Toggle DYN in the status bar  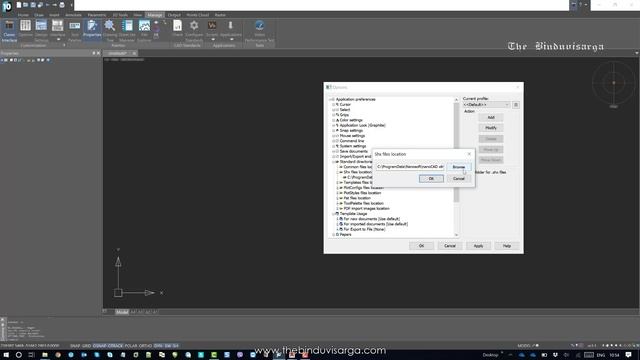click(158, 346)
